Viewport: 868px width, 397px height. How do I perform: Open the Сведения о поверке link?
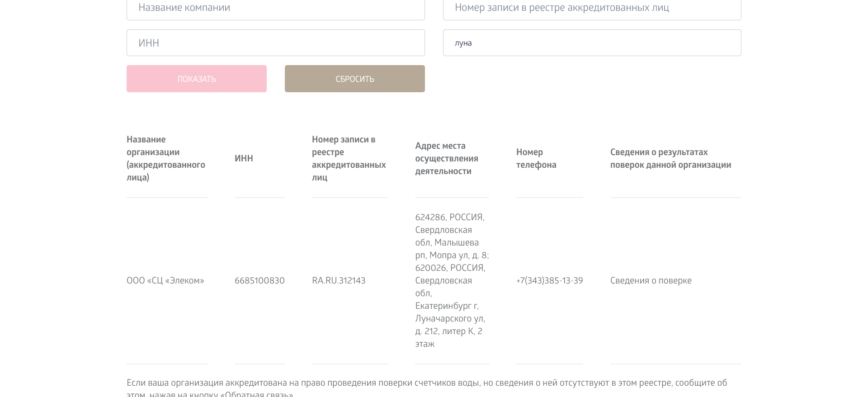point(651,281)
